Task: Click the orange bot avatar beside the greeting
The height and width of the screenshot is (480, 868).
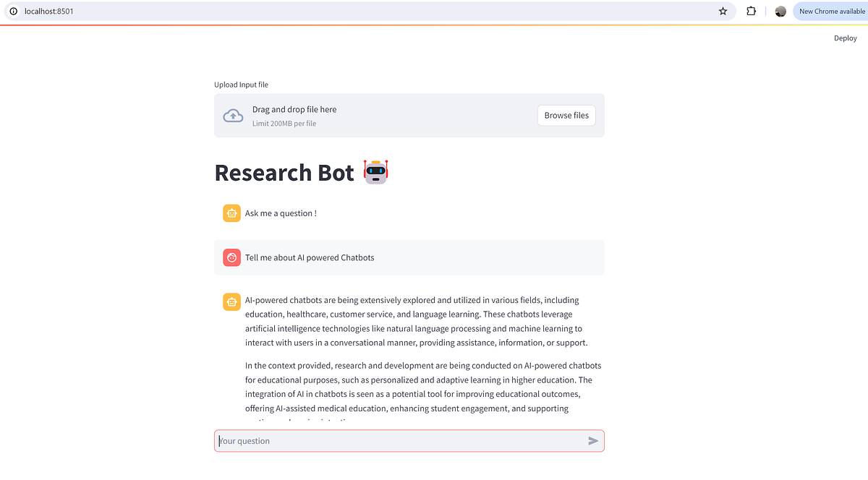Action: (231, 213)
